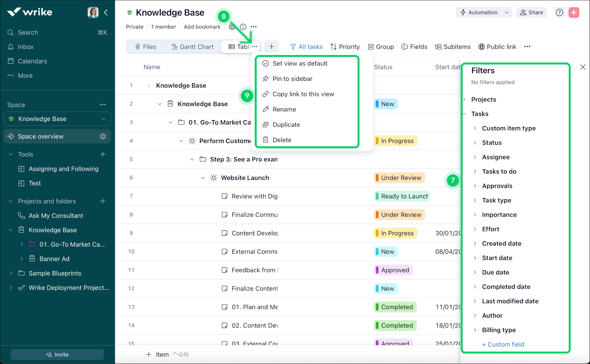Image resolution: width=590 pixels, height=364 pixels.
Task: Click the pink plus create button
Action: coord(574,12)
